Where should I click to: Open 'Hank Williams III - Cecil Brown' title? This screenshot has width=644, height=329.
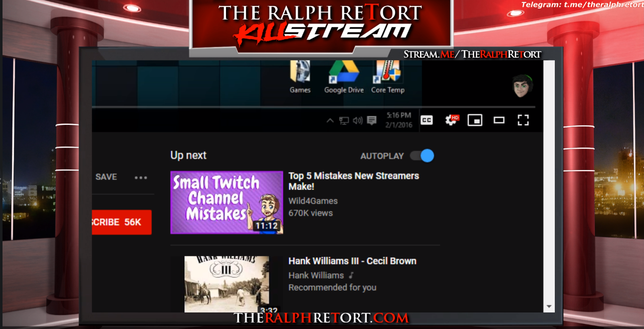point(352,261)
